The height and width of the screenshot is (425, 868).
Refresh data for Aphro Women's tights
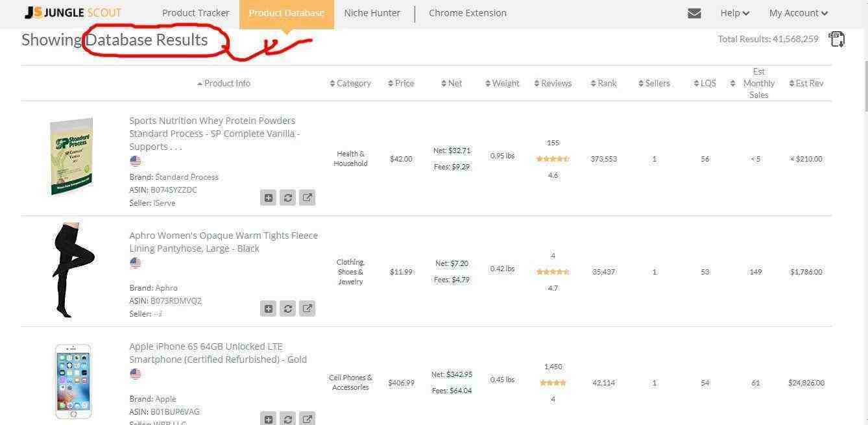pyautogui.click(x=288, y=308)
